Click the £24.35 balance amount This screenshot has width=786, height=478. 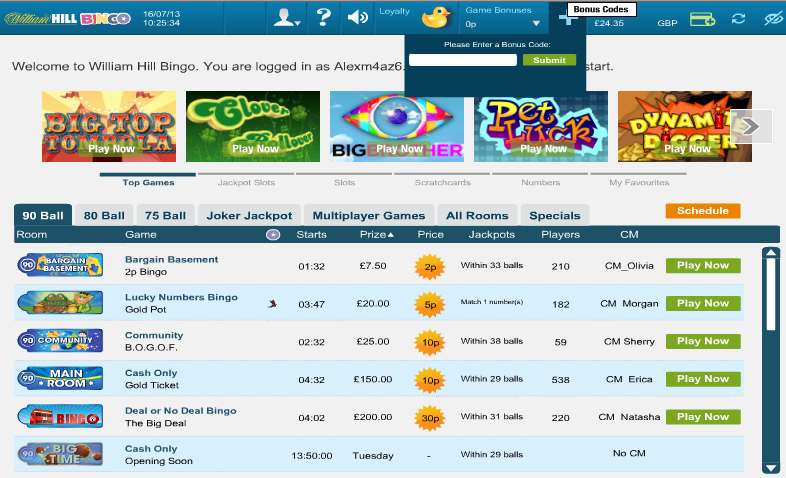tap(609, 23)
